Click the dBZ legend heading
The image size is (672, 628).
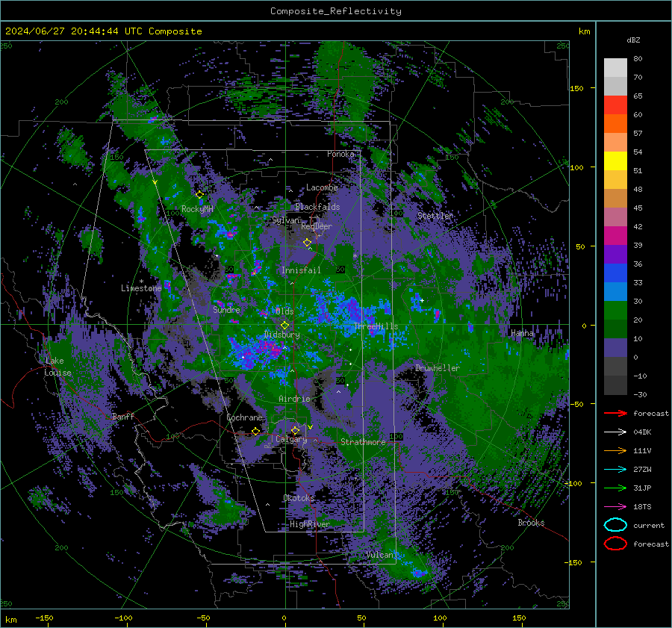633,40
